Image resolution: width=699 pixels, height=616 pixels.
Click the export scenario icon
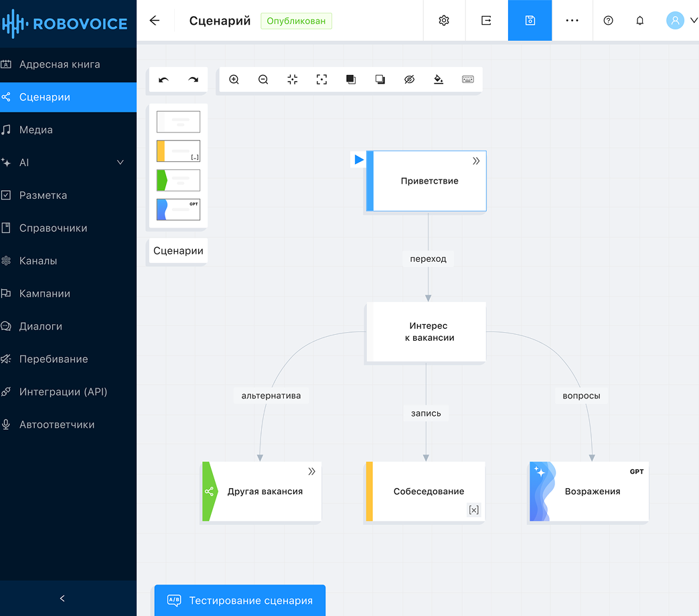coord(486,21)
